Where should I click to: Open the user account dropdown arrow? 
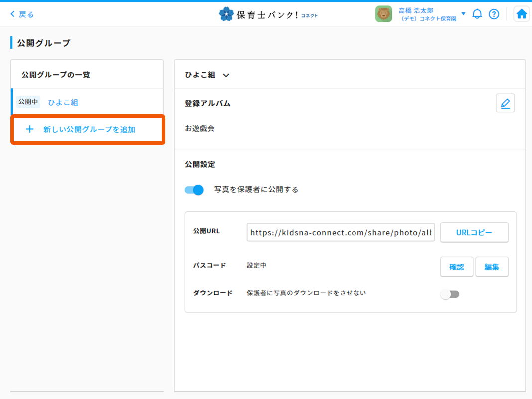coord(463,14)
